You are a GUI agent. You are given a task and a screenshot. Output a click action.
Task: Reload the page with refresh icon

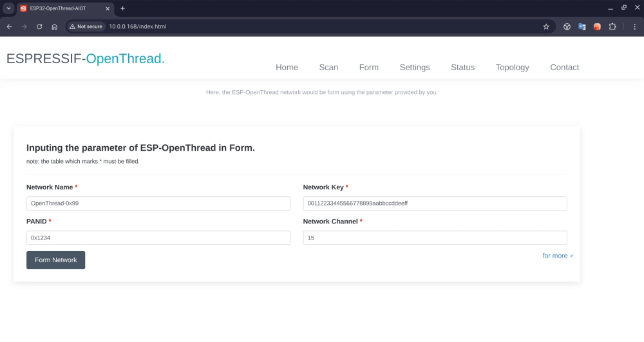tap(39, 26)
